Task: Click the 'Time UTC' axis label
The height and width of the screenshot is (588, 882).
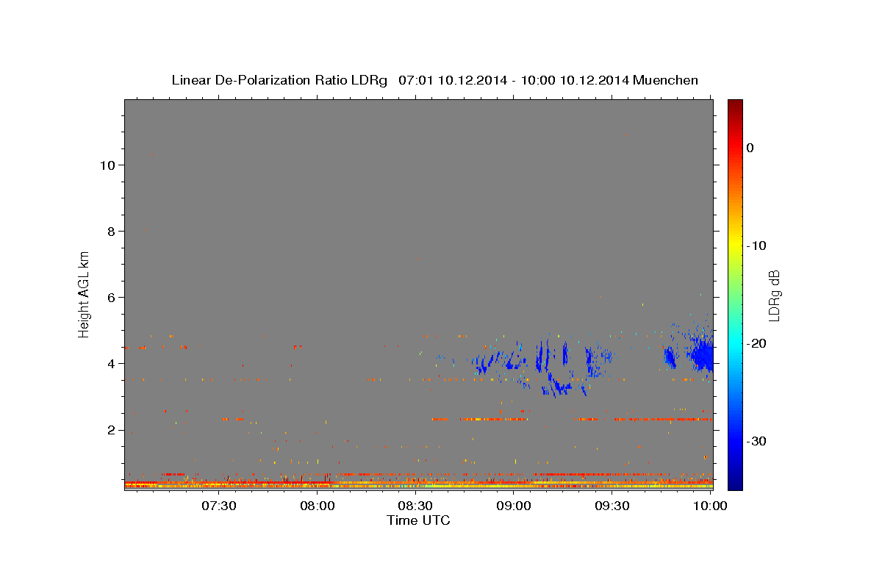Action: (418, 520)
